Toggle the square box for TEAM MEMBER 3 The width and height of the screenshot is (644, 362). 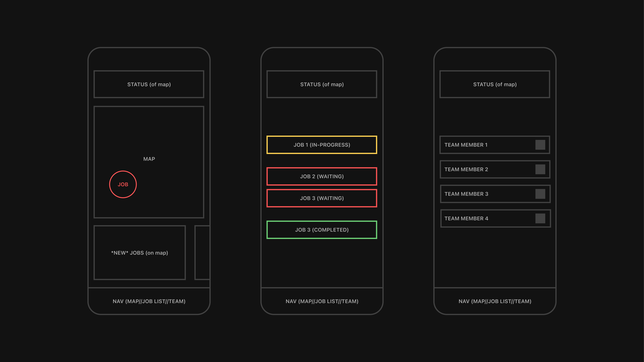pyautogui.click(x=540, y=194)
